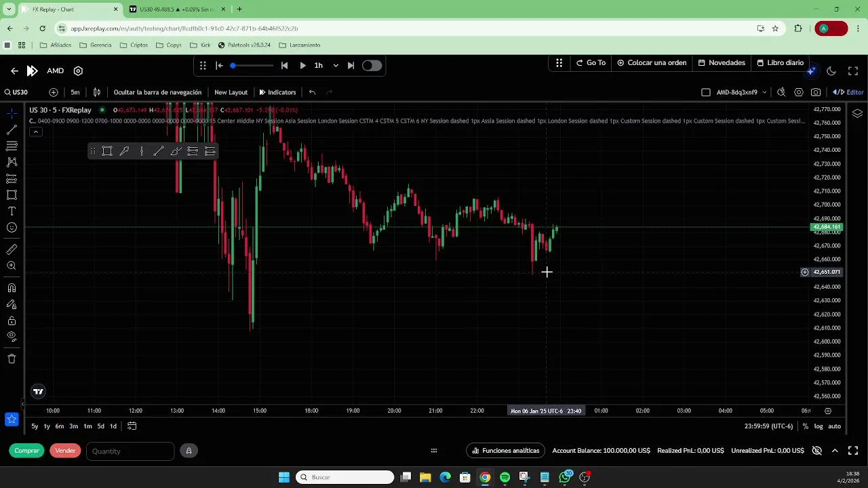Toggle the replay switch in the playback bar
Viewport: 868px width, 488px height.
[x=372, y=66]
